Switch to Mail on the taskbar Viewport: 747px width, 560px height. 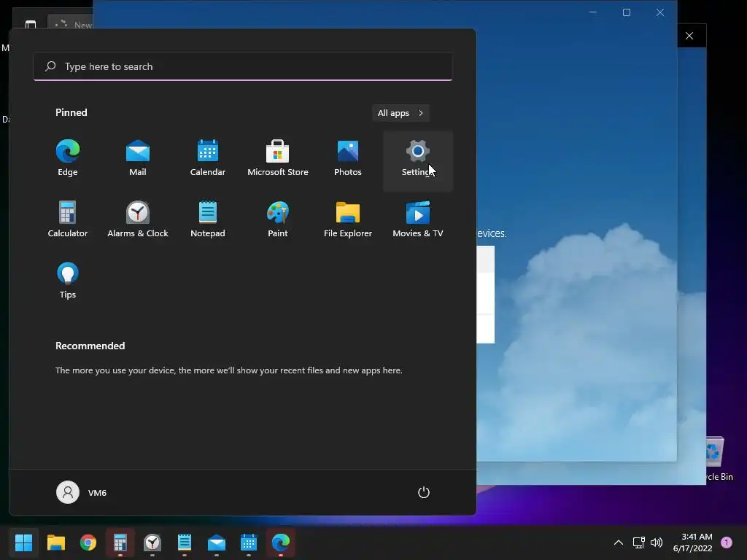217,542
